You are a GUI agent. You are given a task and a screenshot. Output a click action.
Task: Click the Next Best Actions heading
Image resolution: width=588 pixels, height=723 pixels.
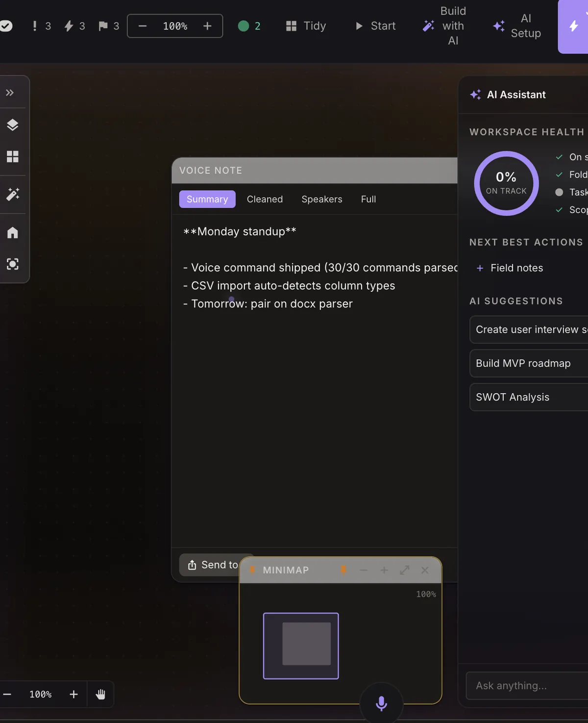click(526, 242)
